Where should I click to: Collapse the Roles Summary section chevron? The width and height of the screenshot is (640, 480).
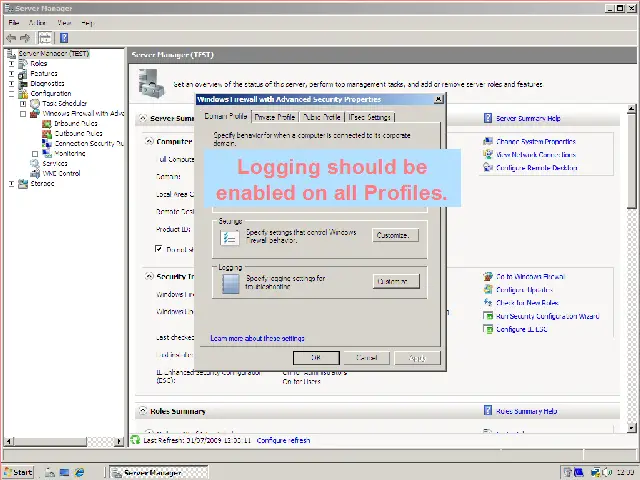click(x=142, y=411)
